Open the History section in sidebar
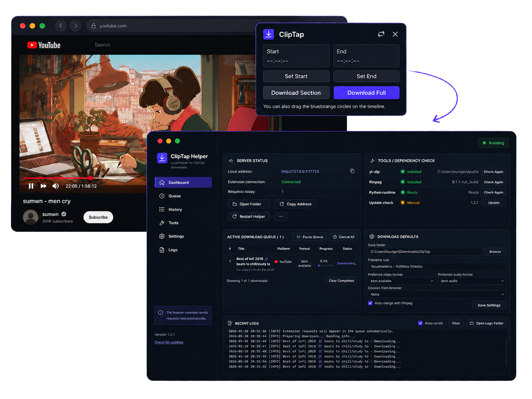532x399 pixels. click(183, 209)
